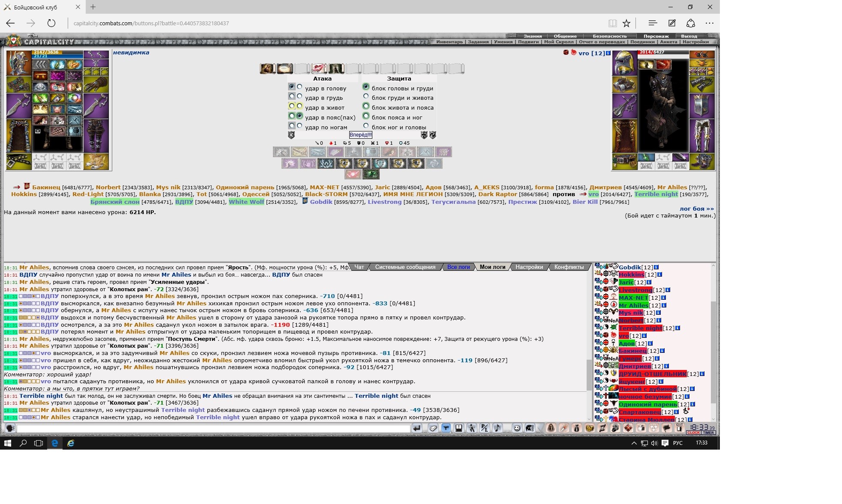Click the return-arrow send message icon

tap(417, 428)
